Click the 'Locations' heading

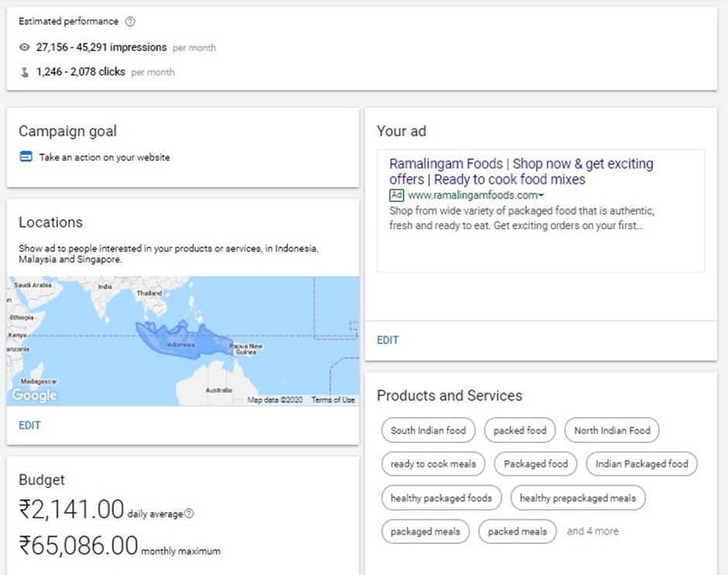[x=50, y=222]
